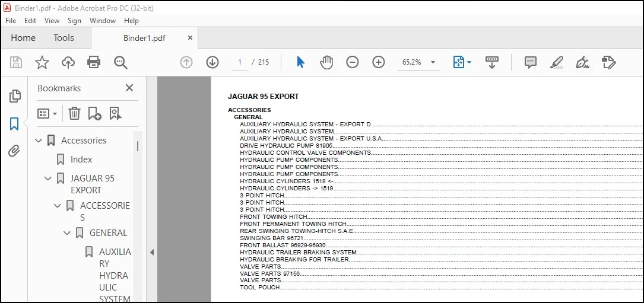Click the fit page icon
The width and height of the screenshot is (644, 303).
coord(458,62)
